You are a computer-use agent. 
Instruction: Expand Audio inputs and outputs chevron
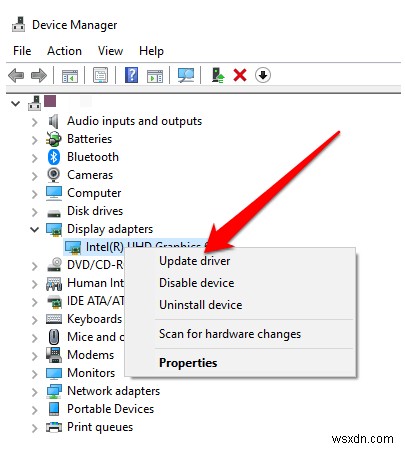click(x=35, y=122)
